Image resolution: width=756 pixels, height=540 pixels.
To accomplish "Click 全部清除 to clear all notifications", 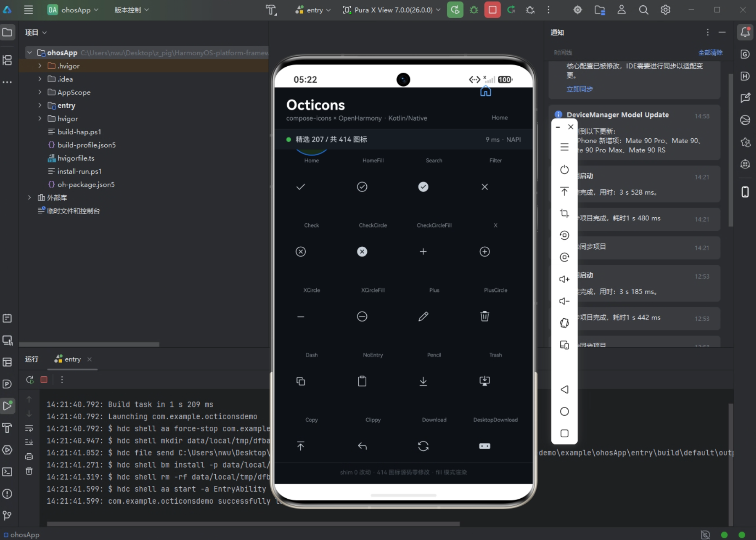I will pyautogui.click(x=710, y=52).
